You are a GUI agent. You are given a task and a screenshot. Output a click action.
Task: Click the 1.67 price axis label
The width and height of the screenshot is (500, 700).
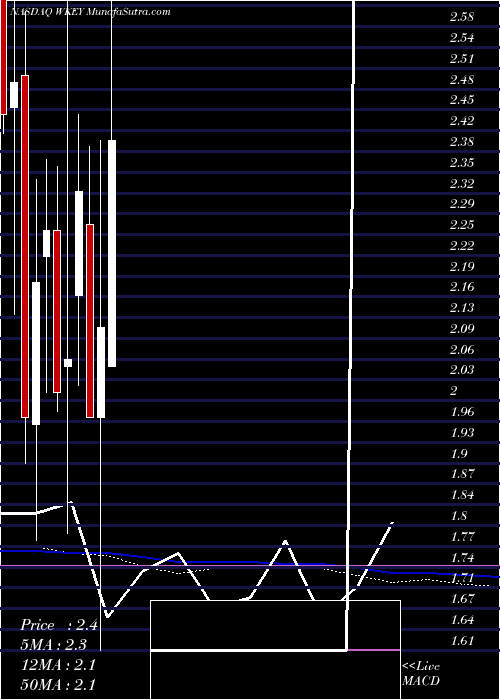pyautogui.click(x=462, y=599)
